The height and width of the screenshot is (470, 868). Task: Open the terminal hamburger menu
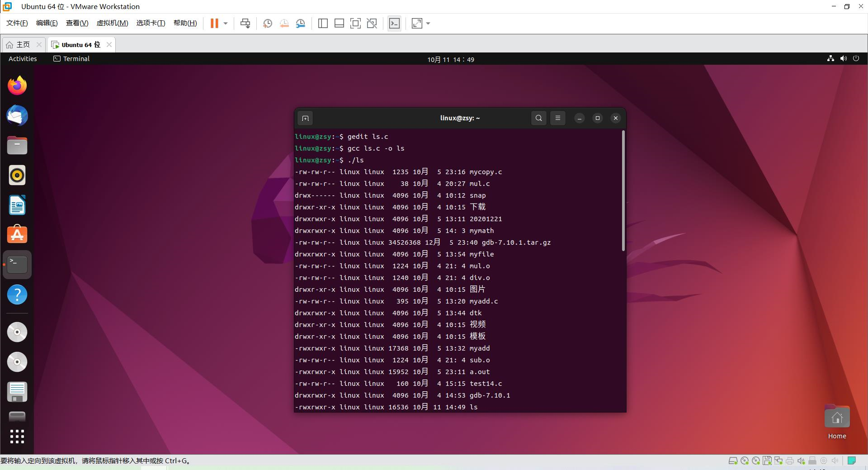click(557, 118)
